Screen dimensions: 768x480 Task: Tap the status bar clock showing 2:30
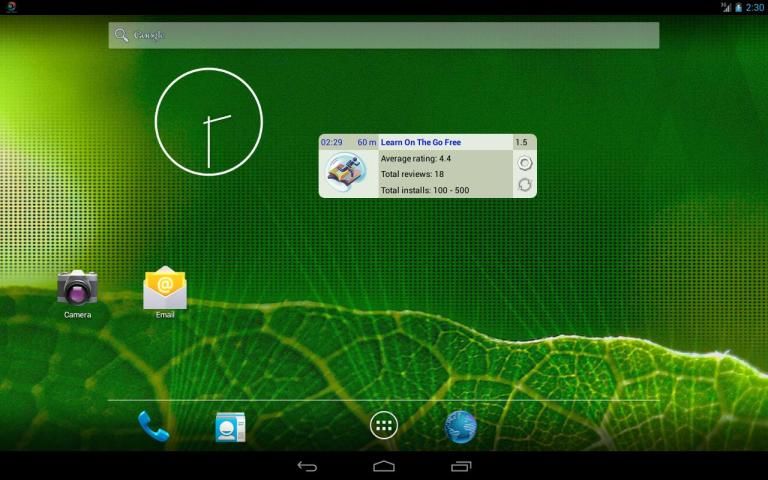[x=754, y=7]
